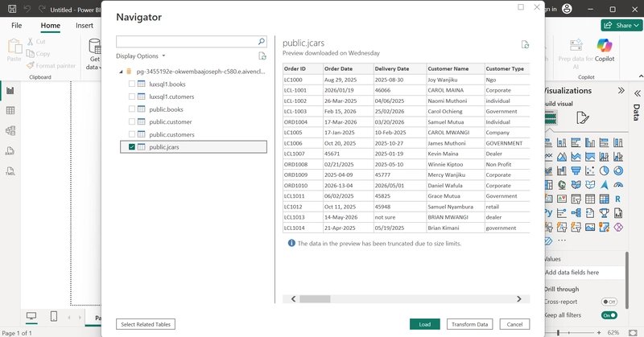Image resolution: width=644 pixels, height=337 pixels.
Task: Select the Python visual
Action: tap(548, 212)
